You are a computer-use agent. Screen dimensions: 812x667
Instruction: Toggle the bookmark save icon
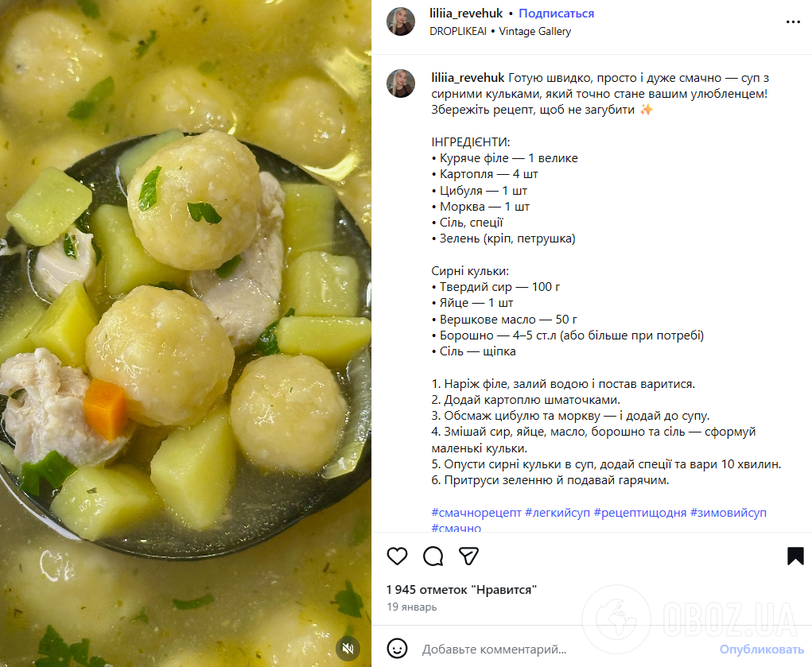pos(795,556)
